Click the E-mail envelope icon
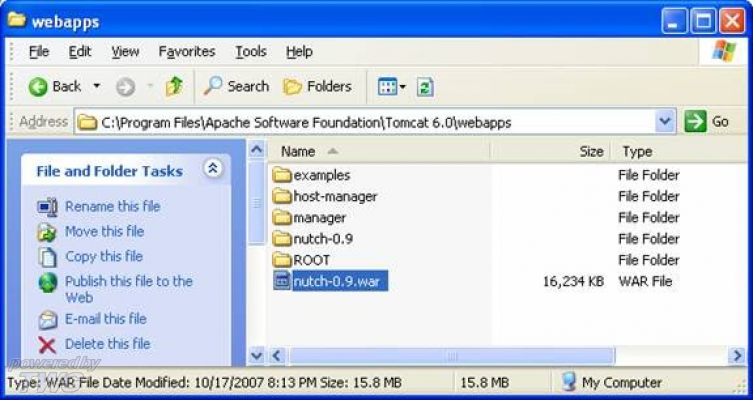Image resolution: width=753 pixels, height=400 pixels. [x=48, y=320]
